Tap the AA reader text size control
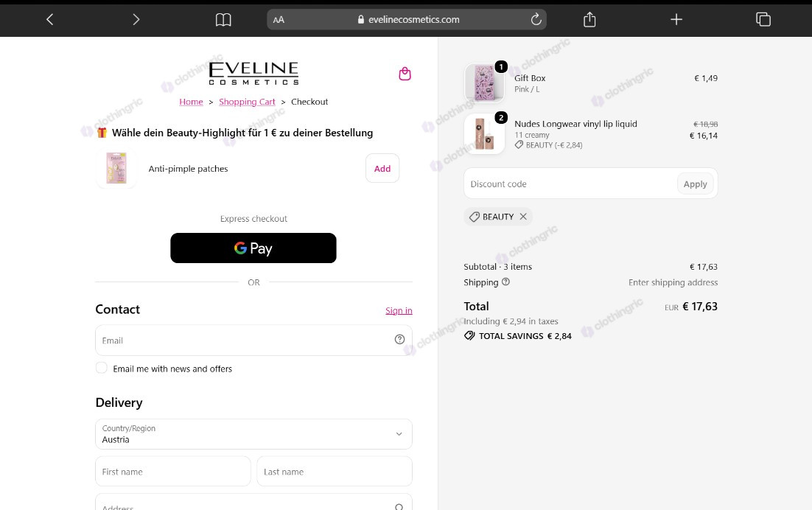 click(279, 20)
